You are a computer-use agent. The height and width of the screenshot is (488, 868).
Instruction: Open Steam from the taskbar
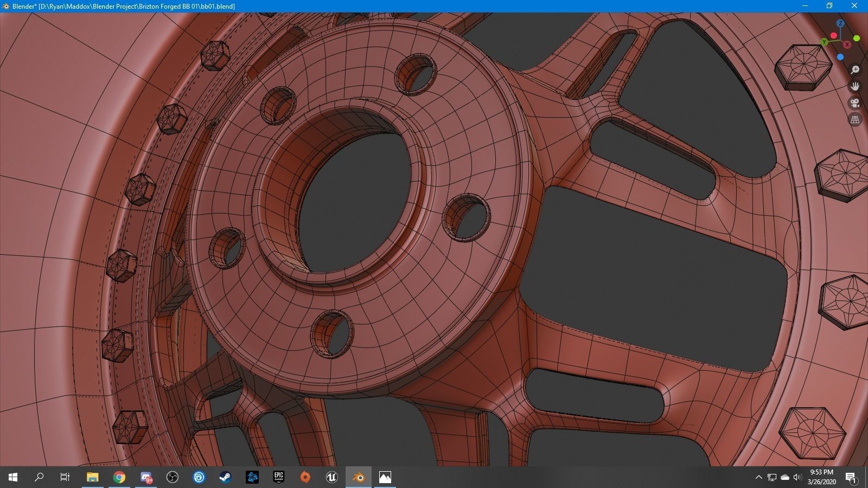click(226, 477)
